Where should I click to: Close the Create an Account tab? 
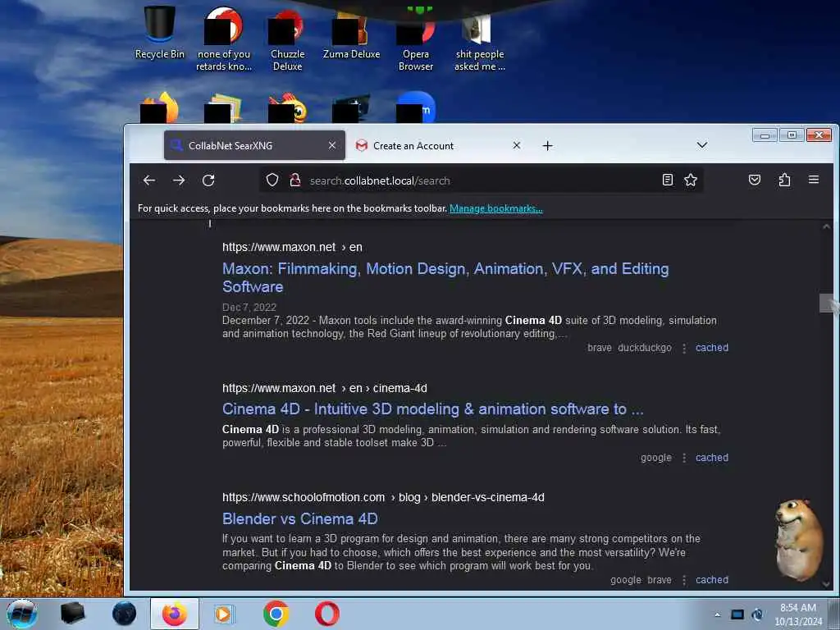tap(517, 145)
